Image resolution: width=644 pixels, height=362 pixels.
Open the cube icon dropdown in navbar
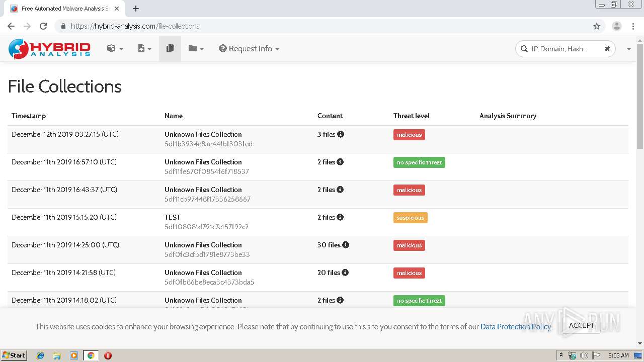click(x=115, y=49)
